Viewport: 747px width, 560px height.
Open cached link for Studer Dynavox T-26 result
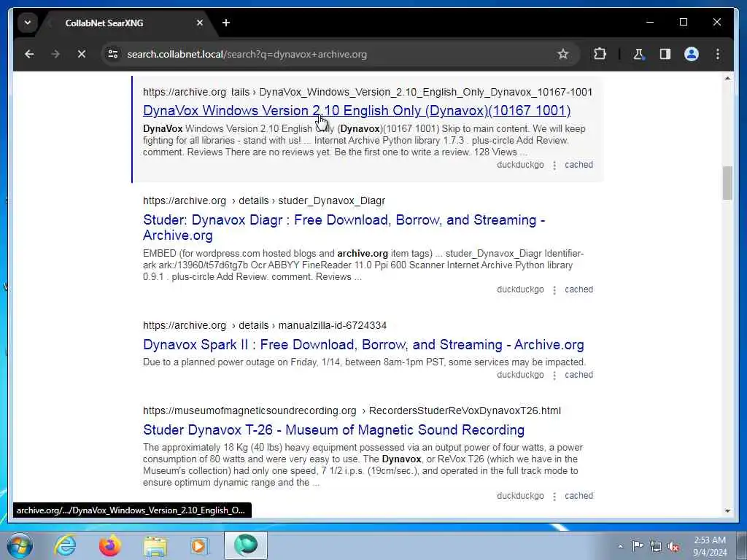[578, 496]
